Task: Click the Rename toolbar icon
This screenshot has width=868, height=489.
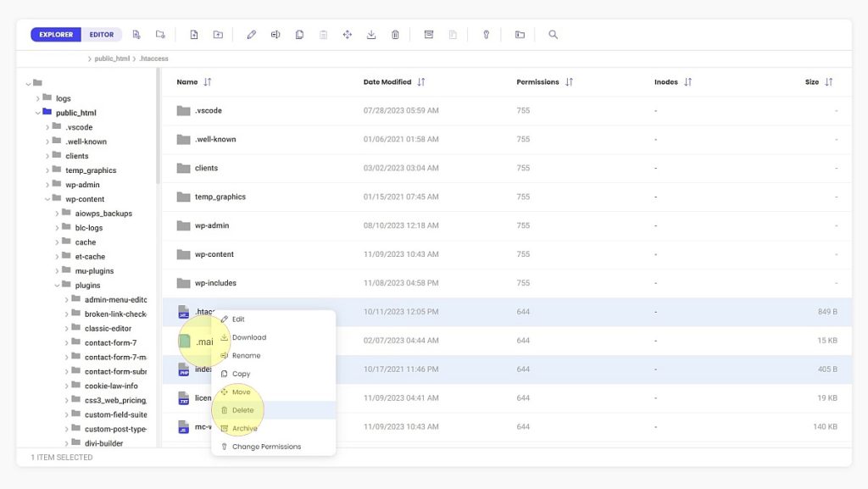Action: pyautogui.click(x=275, y=34)
